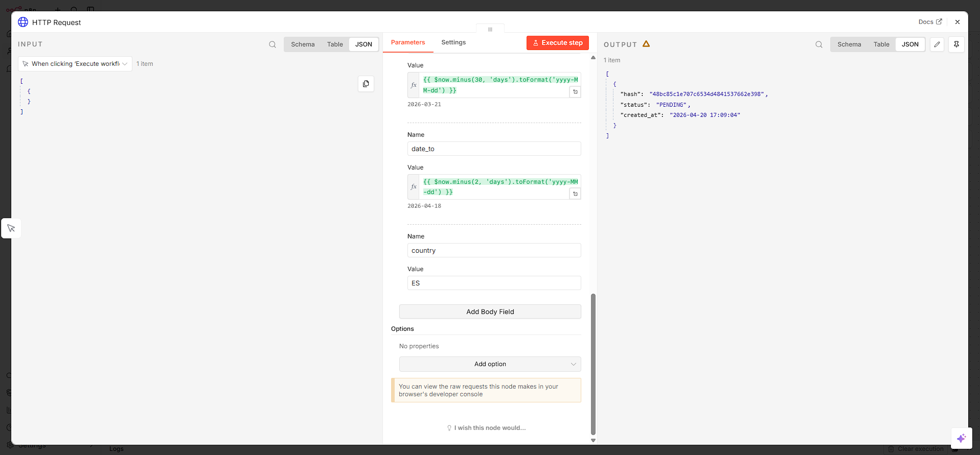This screenshot has height=455, width=980.
Task: Click the back-to-canvas cursor button
Action: point(11,228)
